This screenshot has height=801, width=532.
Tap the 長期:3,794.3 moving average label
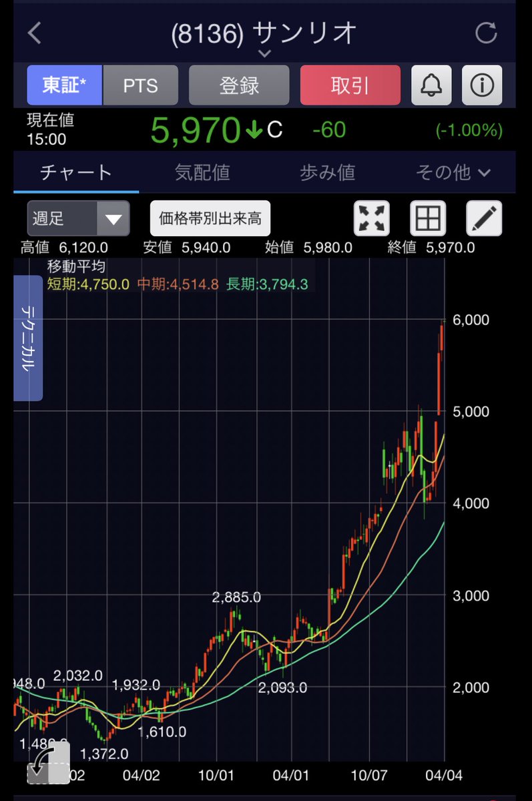pyautogui.click(x=267, y=284)
